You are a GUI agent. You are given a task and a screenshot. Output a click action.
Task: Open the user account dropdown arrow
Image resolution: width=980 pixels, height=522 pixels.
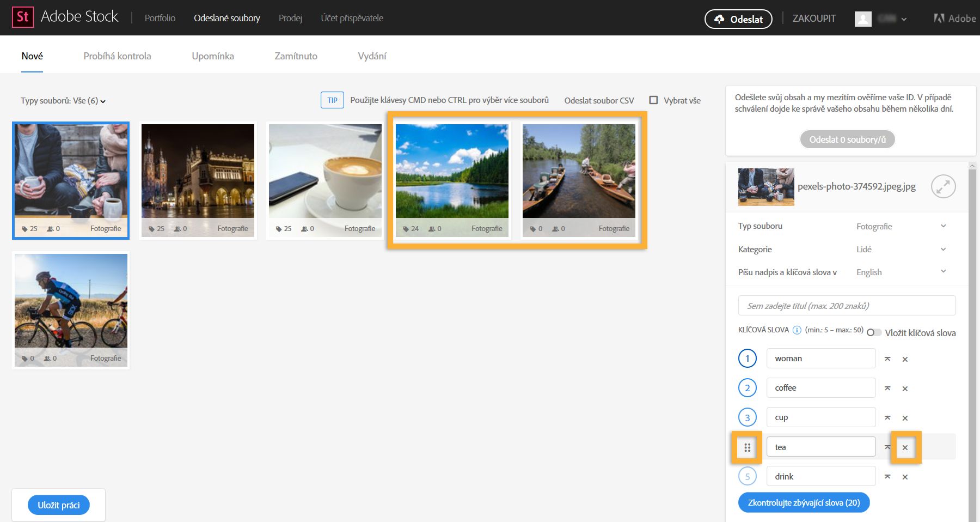(x=904, y=19)
